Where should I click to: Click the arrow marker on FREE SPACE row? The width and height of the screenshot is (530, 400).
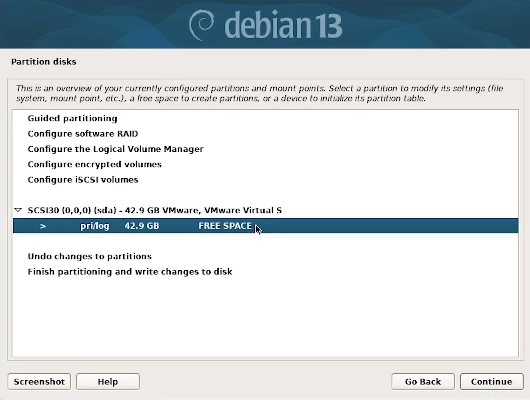coord(43,226)
